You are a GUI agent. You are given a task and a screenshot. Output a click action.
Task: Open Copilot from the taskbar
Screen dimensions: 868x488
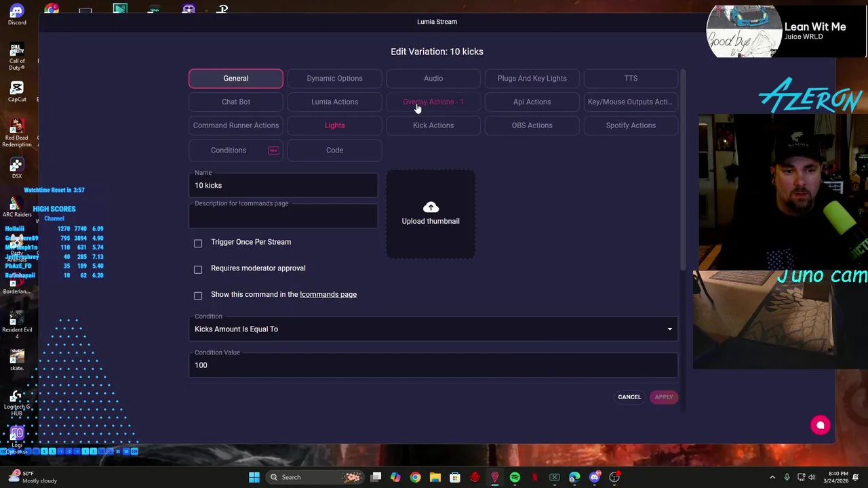(395, 477)
